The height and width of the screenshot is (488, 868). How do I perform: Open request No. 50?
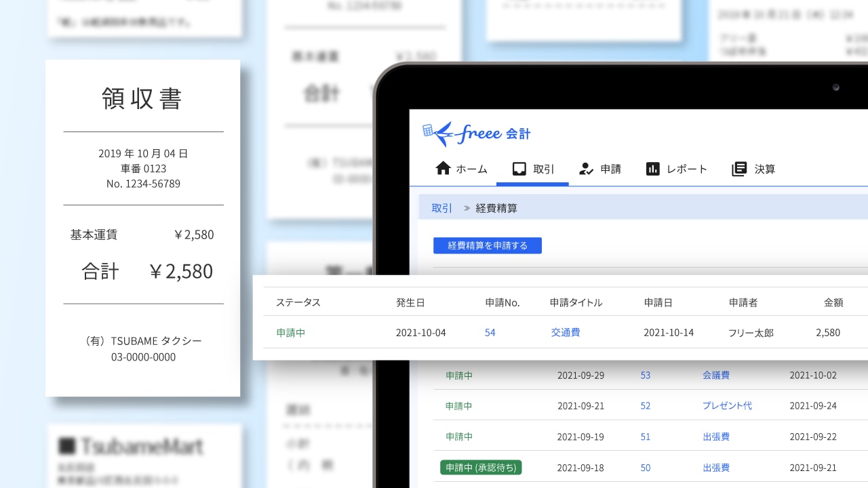pyautogui.click(x=645, y=468)
